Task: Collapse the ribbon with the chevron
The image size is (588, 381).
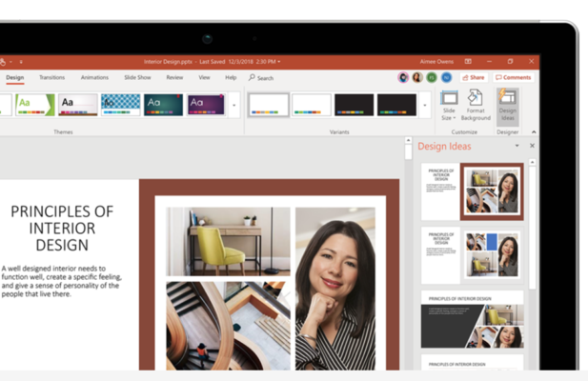Action: click(x=534, y=131)
